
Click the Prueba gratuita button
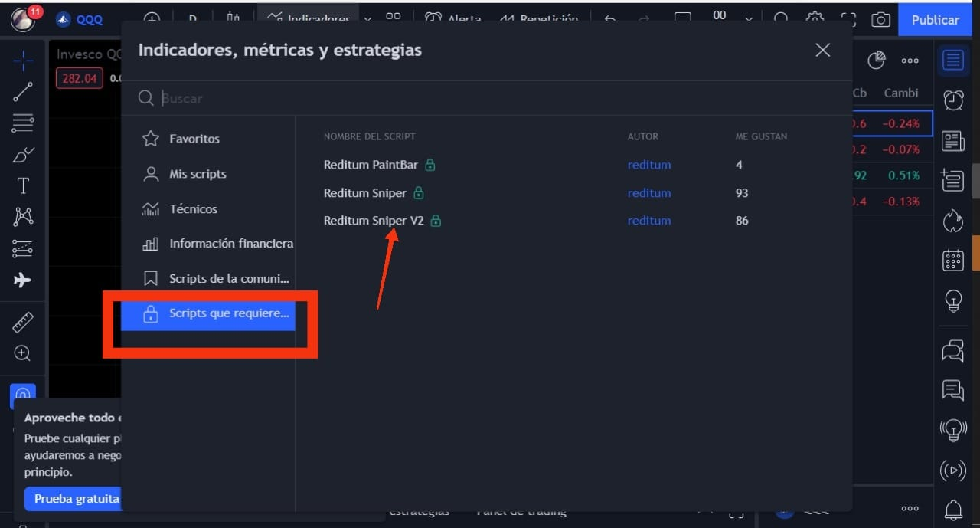click(72, 499)
